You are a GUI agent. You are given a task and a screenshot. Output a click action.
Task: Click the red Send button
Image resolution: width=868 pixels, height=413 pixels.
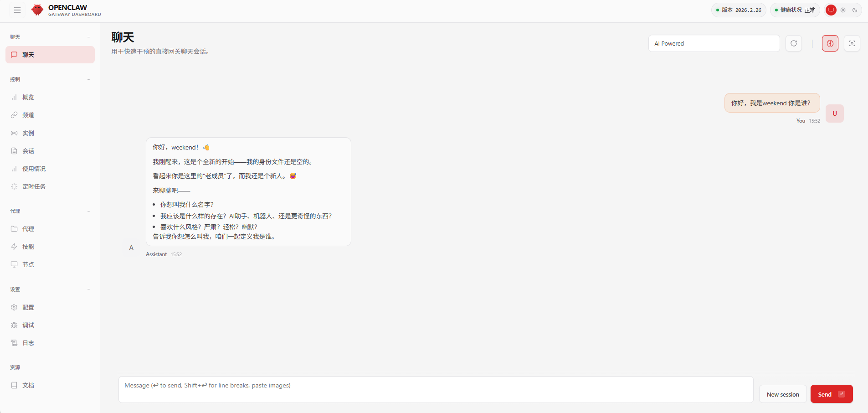831,394
